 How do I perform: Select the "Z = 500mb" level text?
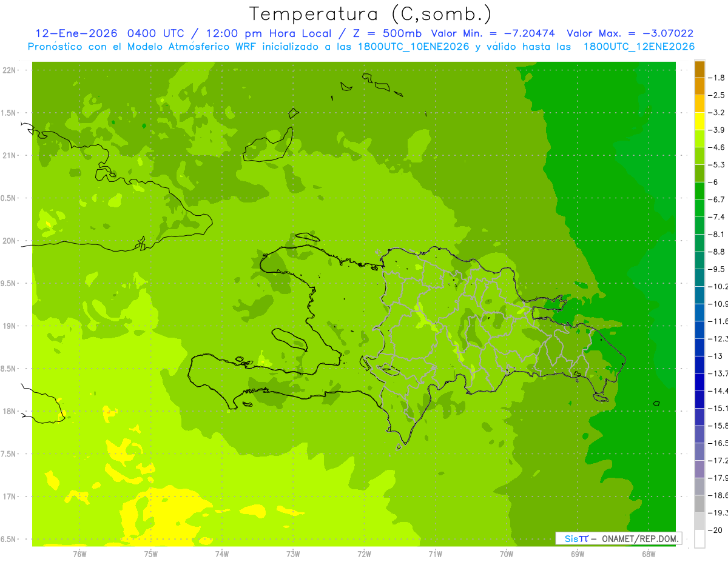coord(386,34)
